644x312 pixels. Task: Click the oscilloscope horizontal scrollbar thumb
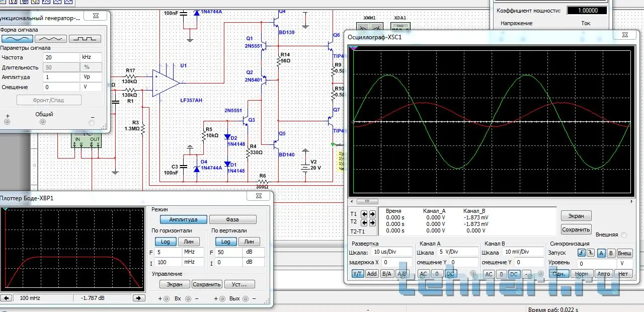[367, 201]
